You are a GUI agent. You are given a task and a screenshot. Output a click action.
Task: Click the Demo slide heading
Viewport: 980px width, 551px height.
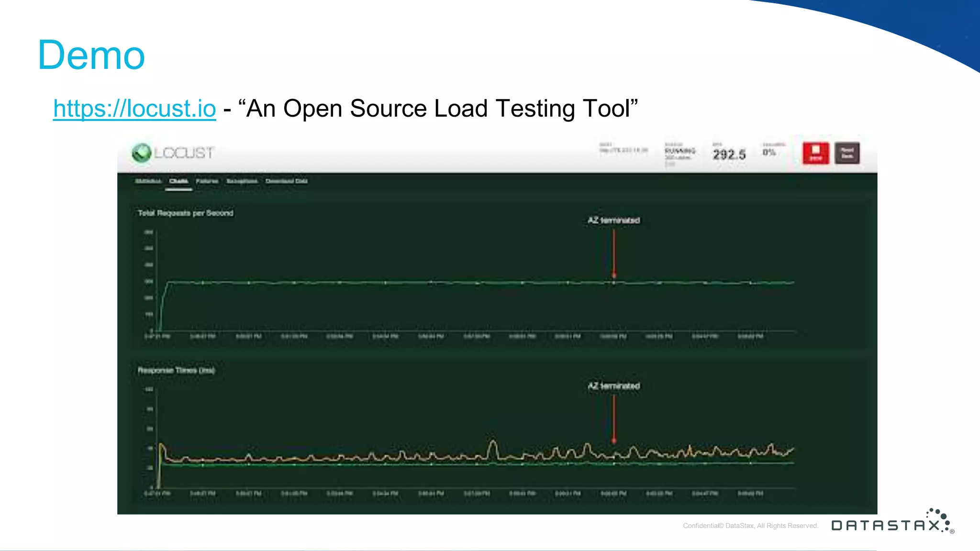[x=91, y=55]
